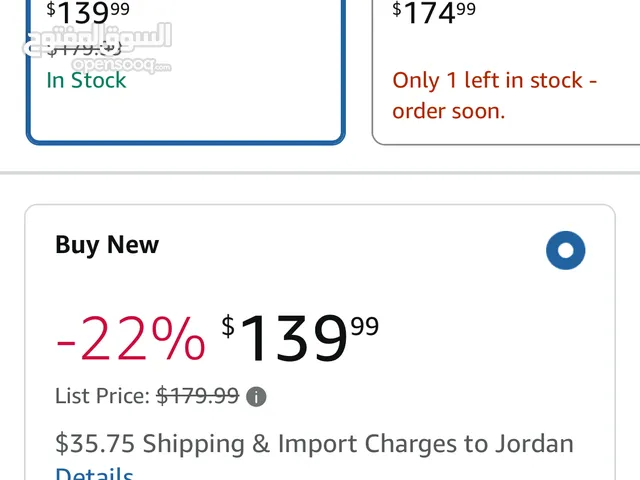Image resolution: width=640 pixels, height=480 pixels.
Task: Click the crossed-out price under the watermark
Action: [84, 49]
